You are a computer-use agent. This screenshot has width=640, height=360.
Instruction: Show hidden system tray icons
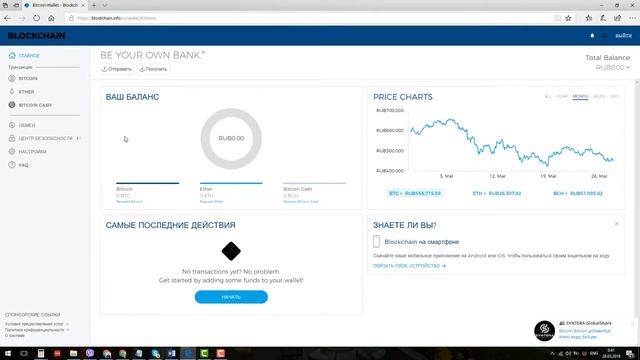(x=552, y=353)
